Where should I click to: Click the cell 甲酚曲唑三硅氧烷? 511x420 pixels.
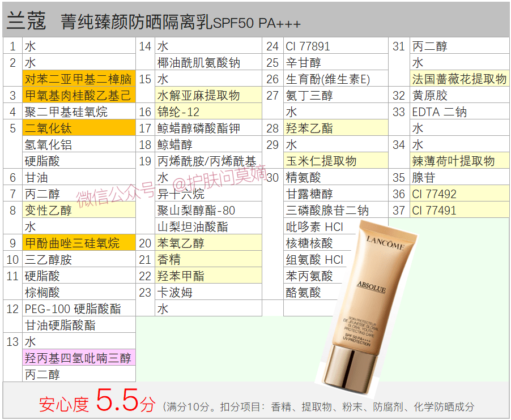[x=79, y=243]
